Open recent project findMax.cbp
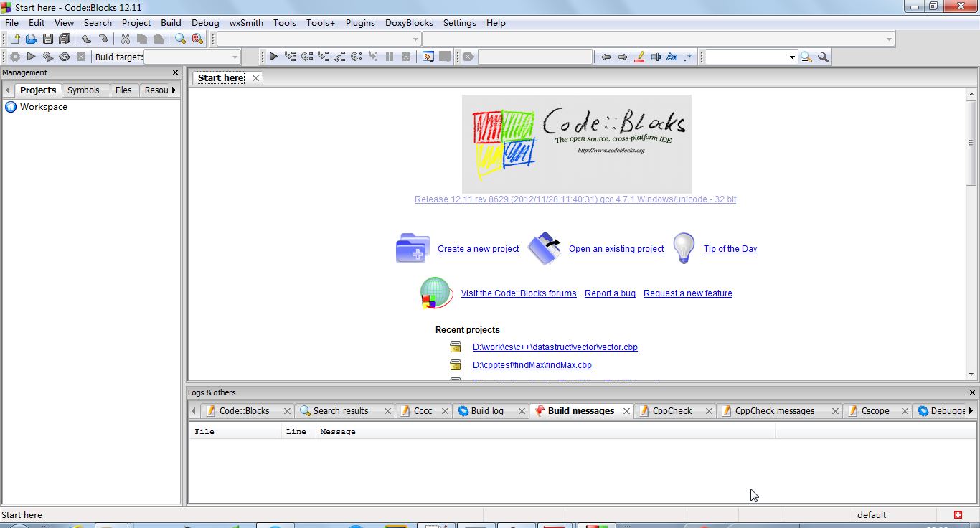The height and width of the screenshot is (528, 980). pos(532,365)
